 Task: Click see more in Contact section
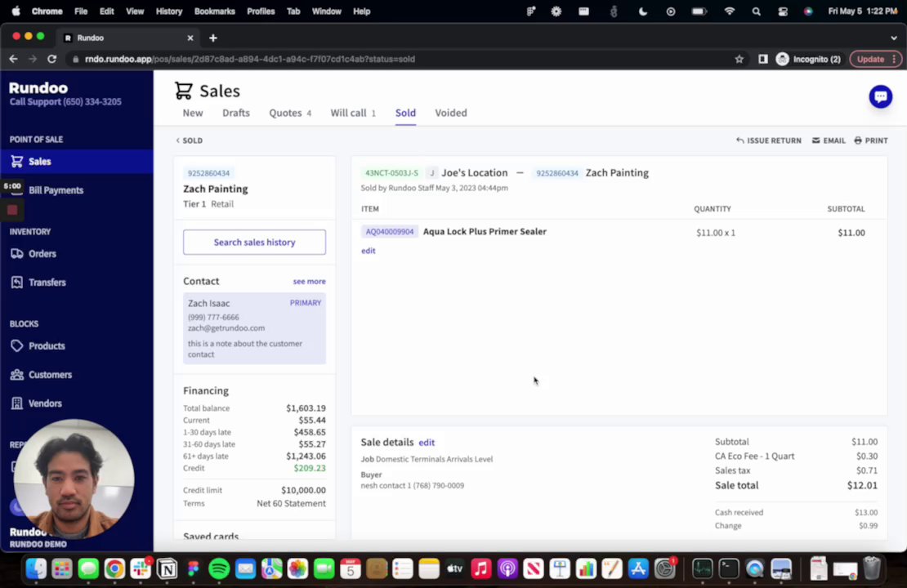tap(309, 282)
